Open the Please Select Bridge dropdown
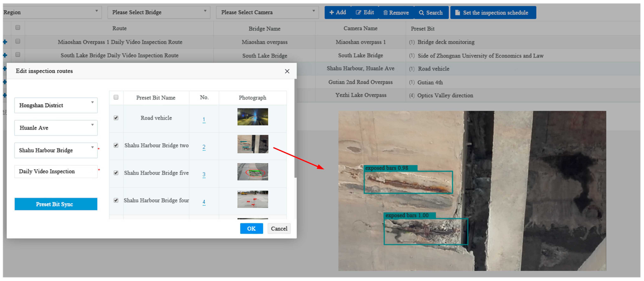The width and height of the screenshot is (644, 281). [159, 12]
